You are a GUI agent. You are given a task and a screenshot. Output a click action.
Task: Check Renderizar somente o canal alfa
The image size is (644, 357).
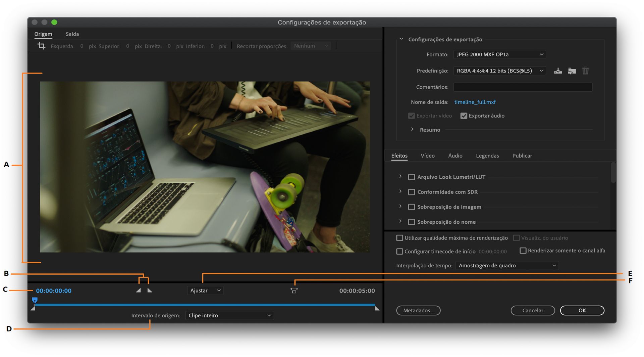point(523,251)
